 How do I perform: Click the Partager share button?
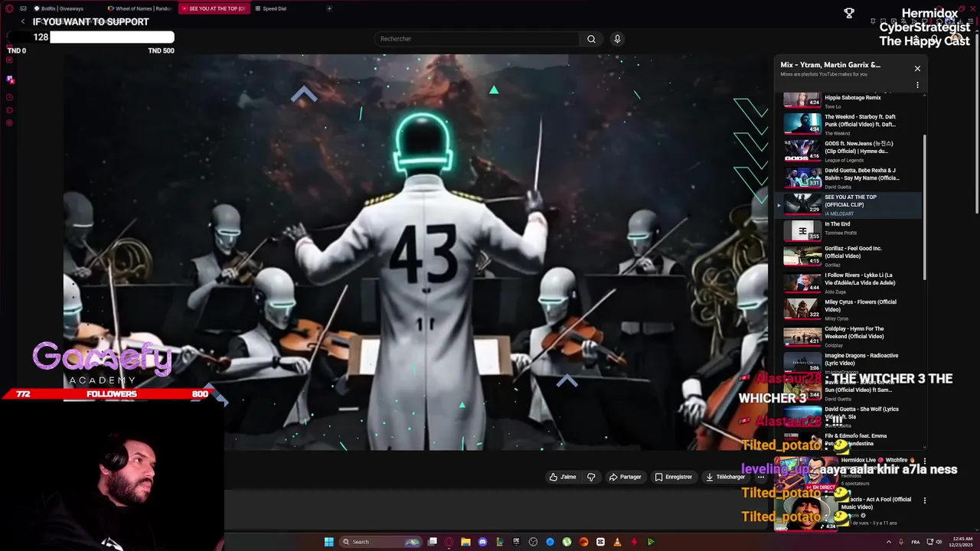pyautogui.click(x=625, y=477)
